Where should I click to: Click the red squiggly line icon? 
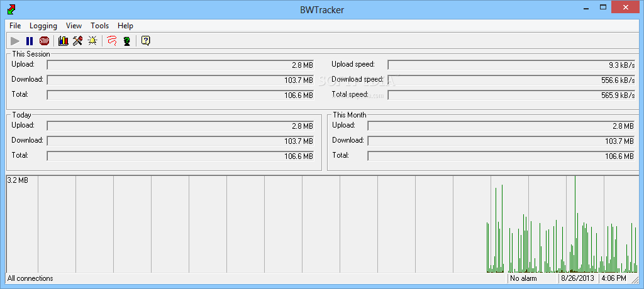(112, 41)
